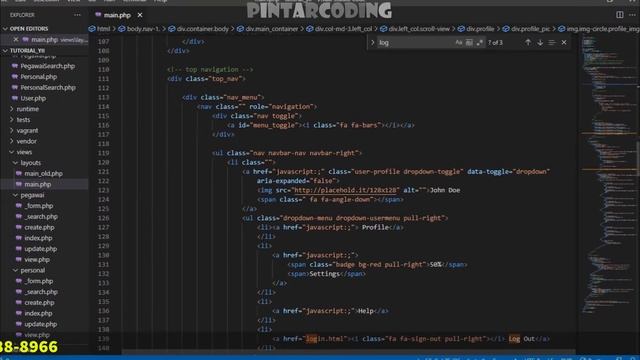Close the find widget
This screenshot has height=360, width=640.
click(564, 42)
